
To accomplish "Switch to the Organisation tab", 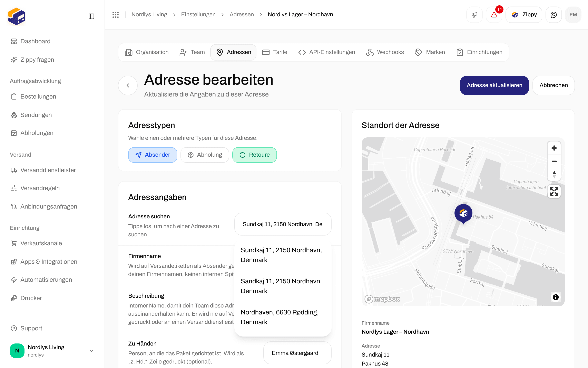I will (x=147, y=52).
